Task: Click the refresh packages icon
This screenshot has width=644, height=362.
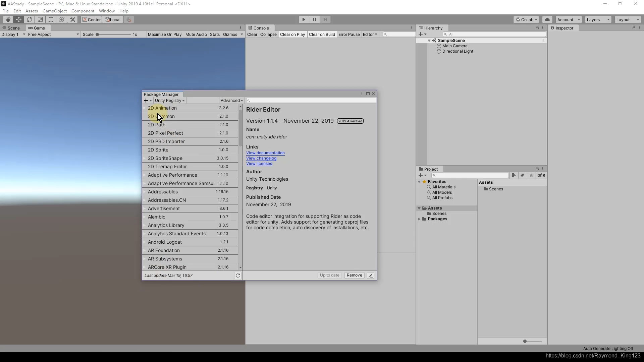Action: pos(237,276)
